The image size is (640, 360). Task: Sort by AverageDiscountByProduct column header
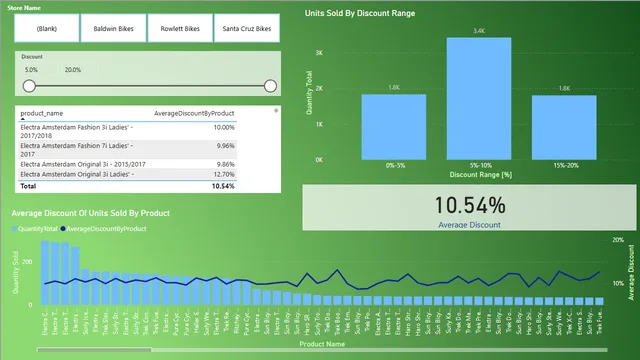coord(194,113)
